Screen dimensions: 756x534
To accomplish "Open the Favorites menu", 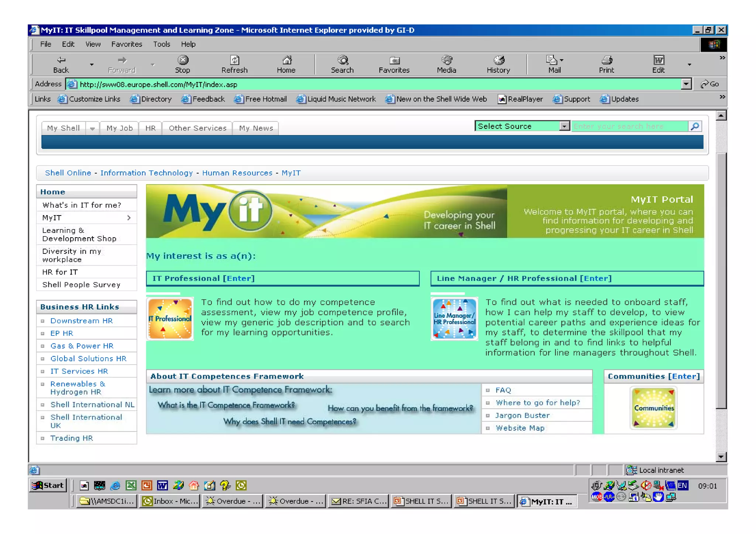I will pos(127,44).
